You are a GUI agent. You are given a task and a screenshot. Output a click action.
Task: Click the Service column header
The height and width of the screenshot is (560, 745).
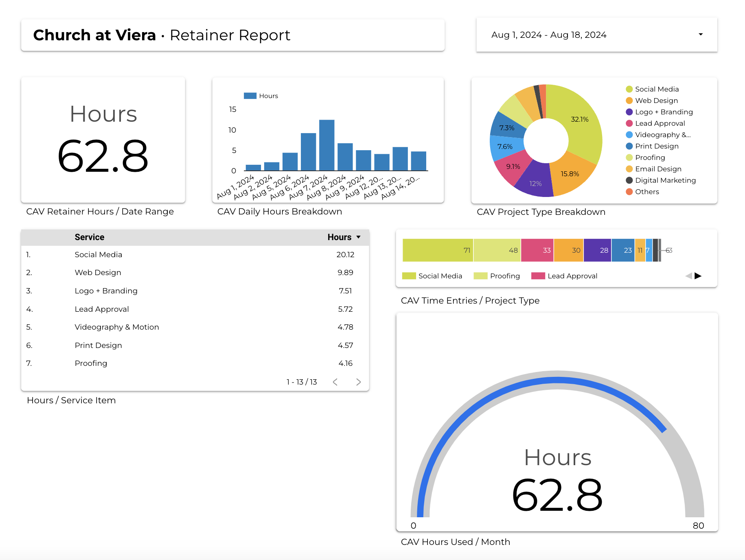90,237
